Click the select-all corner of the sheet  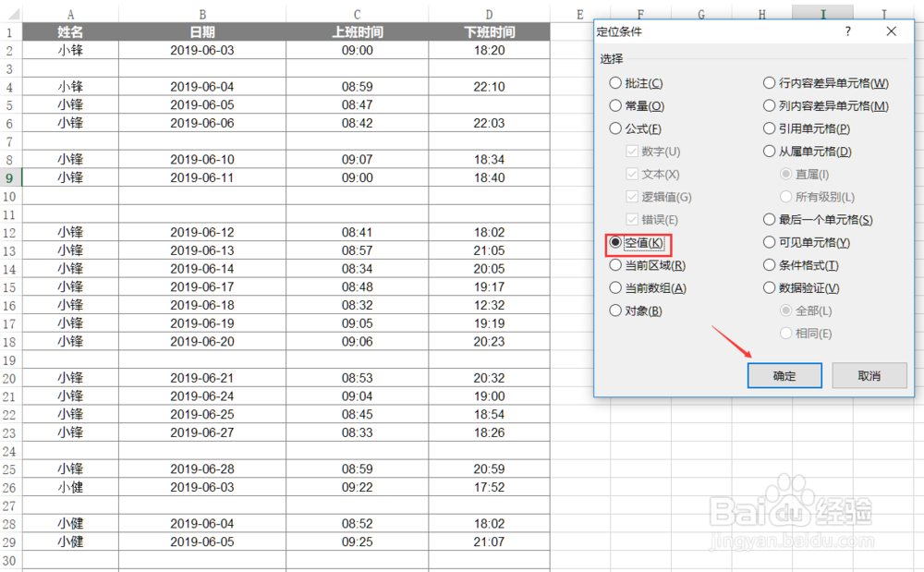[x=10, y=14]
